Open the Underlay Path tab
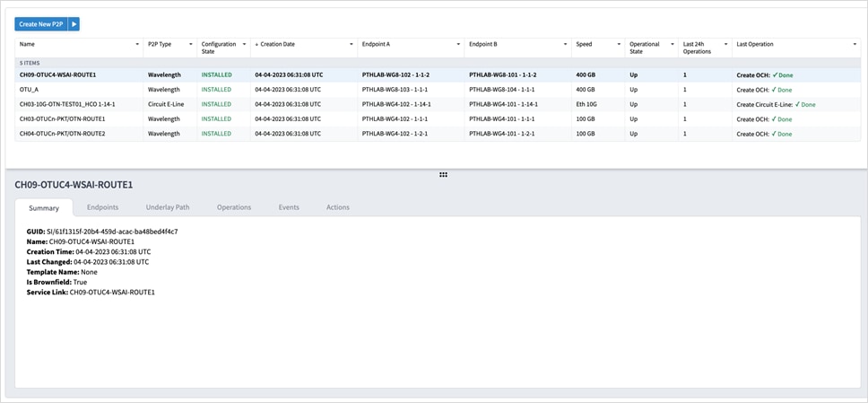 [168, 207]
